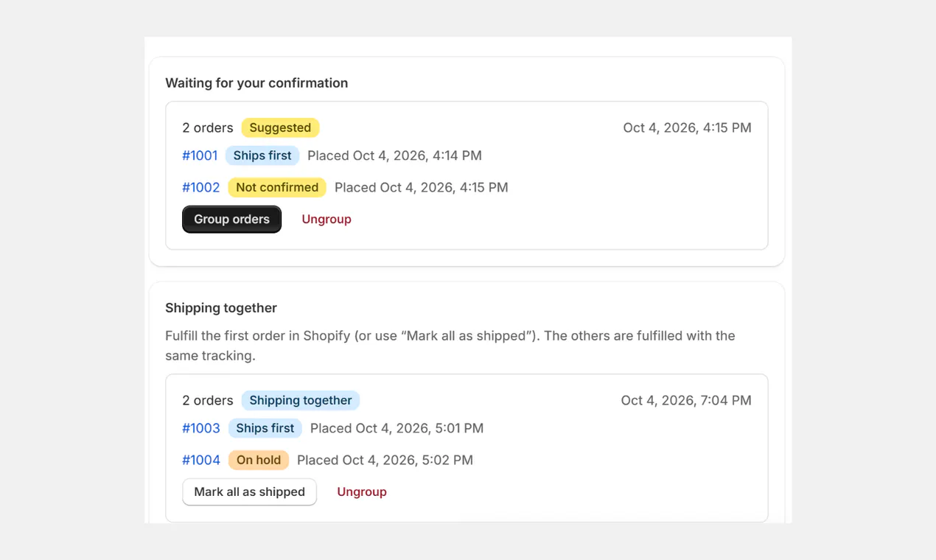The image size is (936, 560).
Task: Click the On hold badge
Action: point(259,460)
